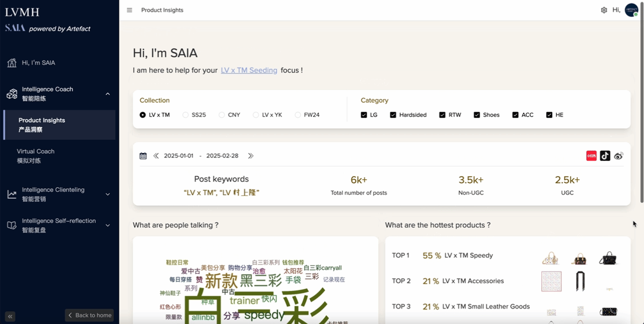Expand the Intelligence Self-reflection section chevron
Viewport: 644px width, 324px height.
[x=108, y=225]
